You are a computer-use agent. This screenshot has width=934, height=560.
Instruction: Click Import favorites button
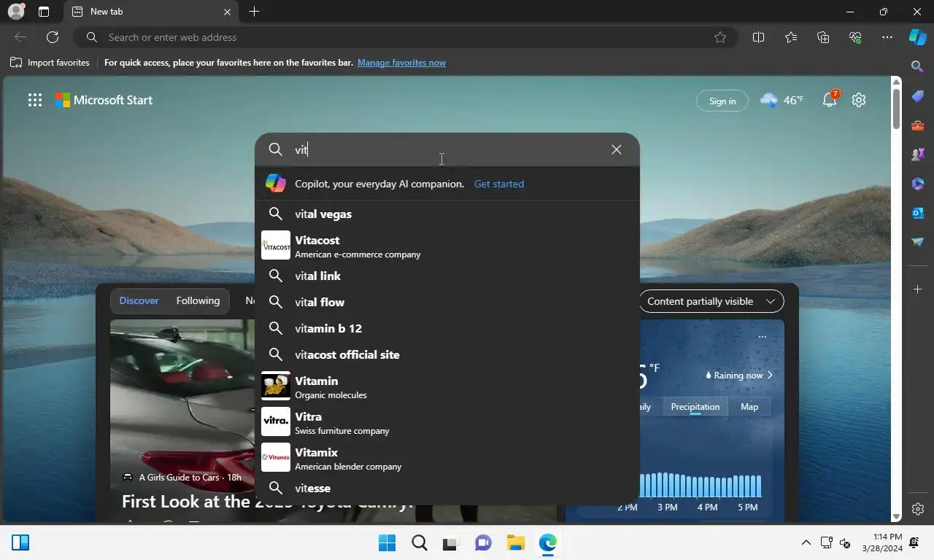coord(50,63)
